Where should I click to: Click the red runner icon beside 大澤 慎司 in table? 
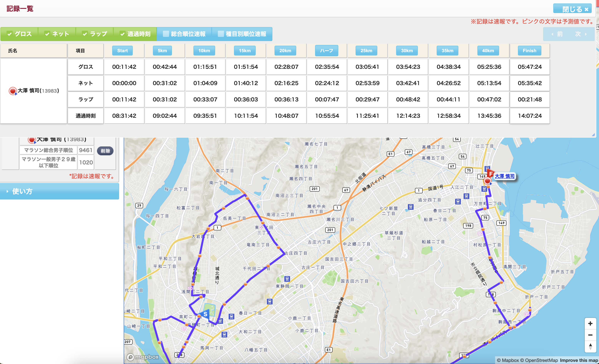12,91
